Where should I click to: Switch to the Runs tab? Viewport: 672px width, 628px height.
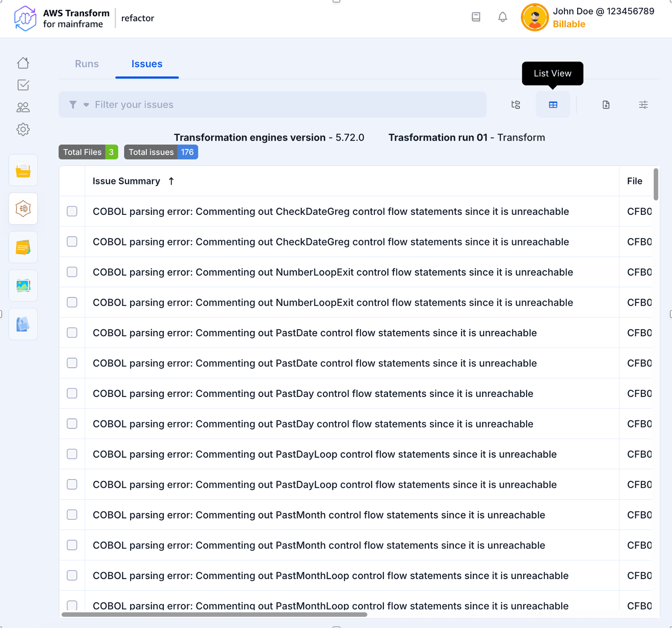pos(87,64)
